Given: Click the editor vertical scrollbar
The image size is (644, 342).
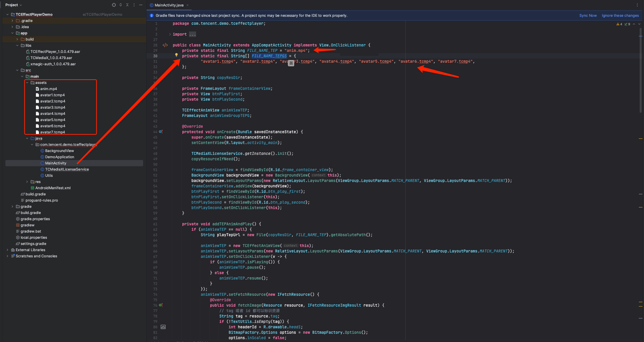Looking at the screenshot, I should pyautogui.click(x=641, y=70).
